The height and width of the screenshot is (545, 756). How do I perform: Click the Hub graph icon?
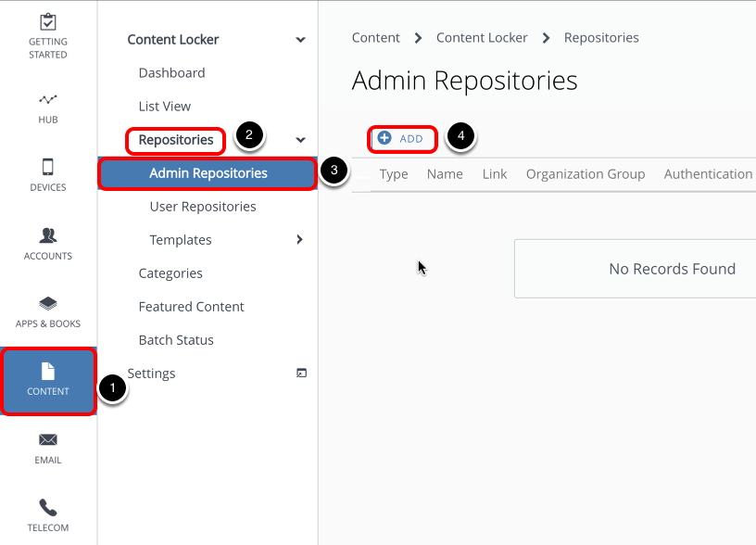48,99
